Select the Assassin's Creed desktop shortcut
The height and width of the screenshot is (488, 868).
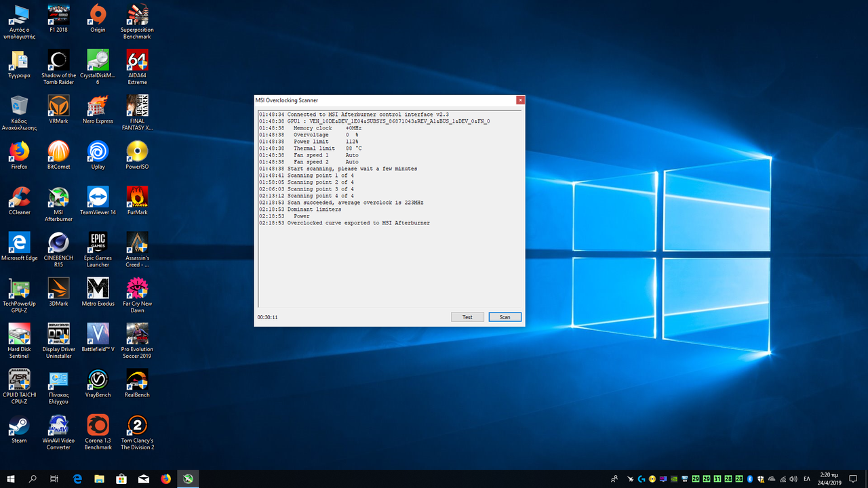pos(137,249)
